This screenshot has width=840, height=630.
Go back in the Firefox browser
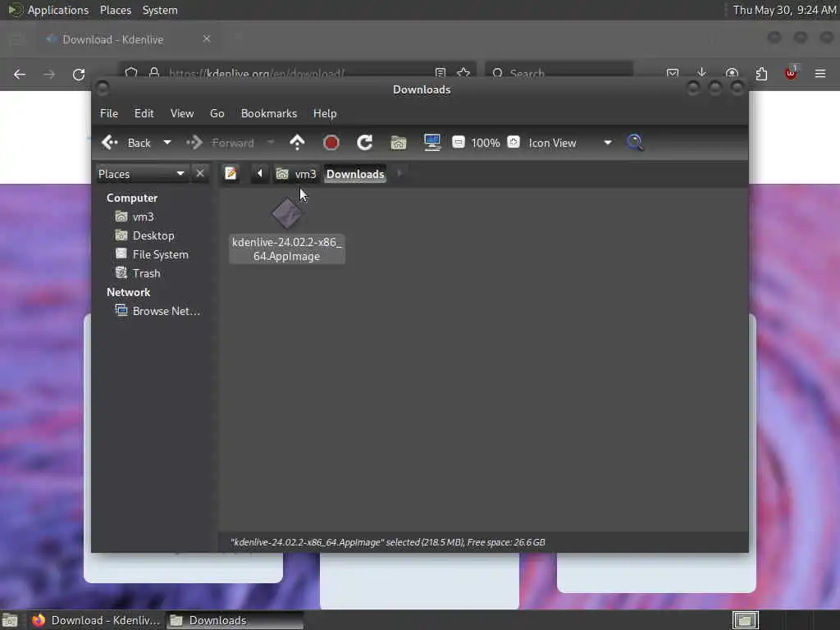tap(20, 74)
